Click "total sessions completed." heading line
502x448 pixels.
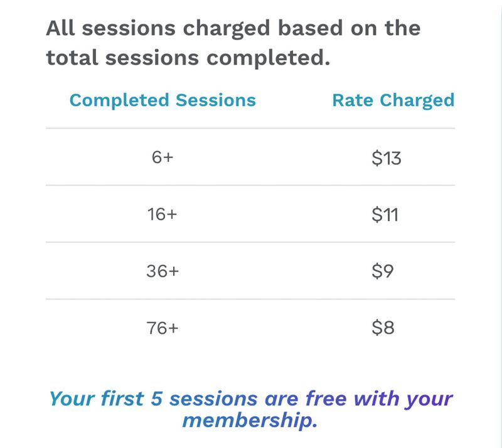(188, 58)
